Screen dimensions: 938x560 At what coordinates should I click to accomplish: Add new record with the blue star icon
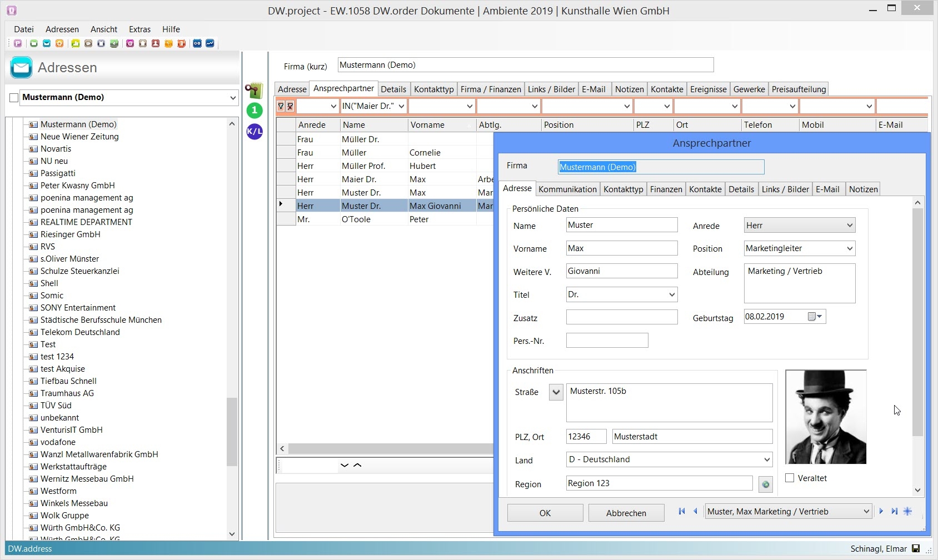907,511
